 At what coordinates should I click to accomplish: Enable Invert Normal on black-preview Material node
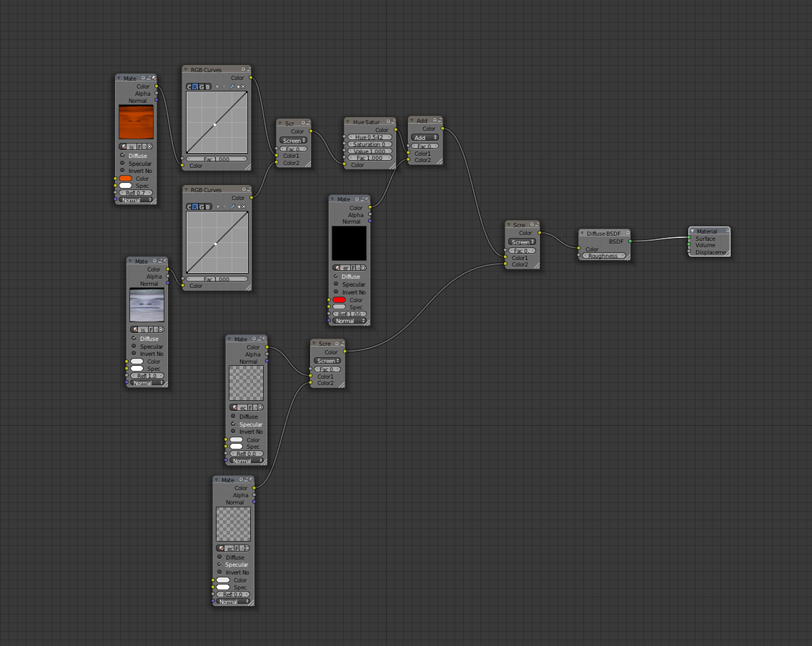[336, 292]
